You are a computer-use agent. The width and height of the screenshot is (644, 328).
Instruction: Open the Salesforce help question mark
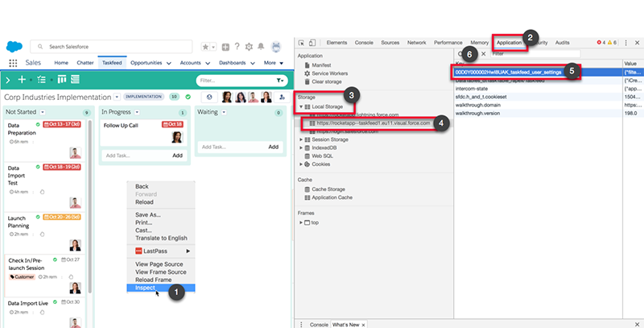(x=237, y=47)
